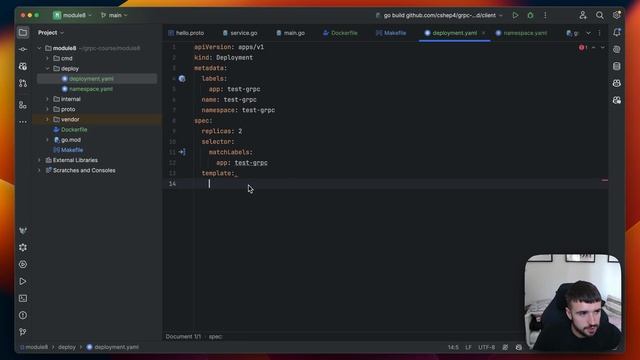
Task: Switch to the Makefile tab
Action: pyautogui.click(x=391, y=33)
